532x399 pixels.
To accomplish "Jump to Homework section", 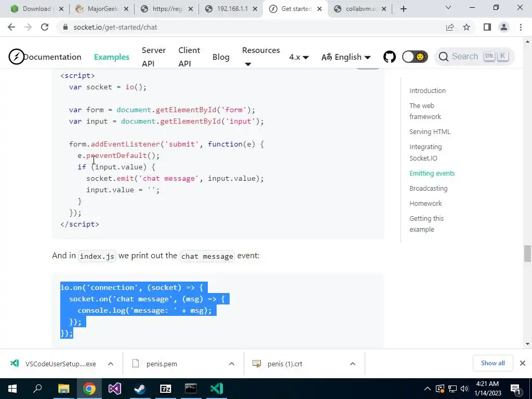I will point(425,203).
